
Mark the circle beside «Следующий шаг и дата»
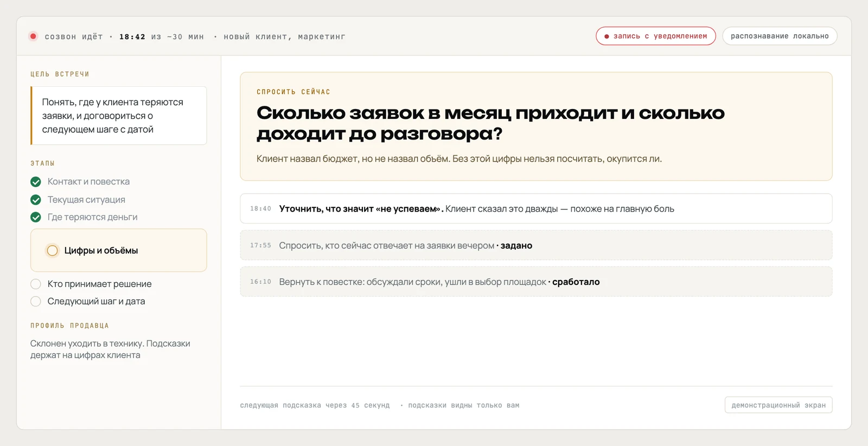click(36, 301)
